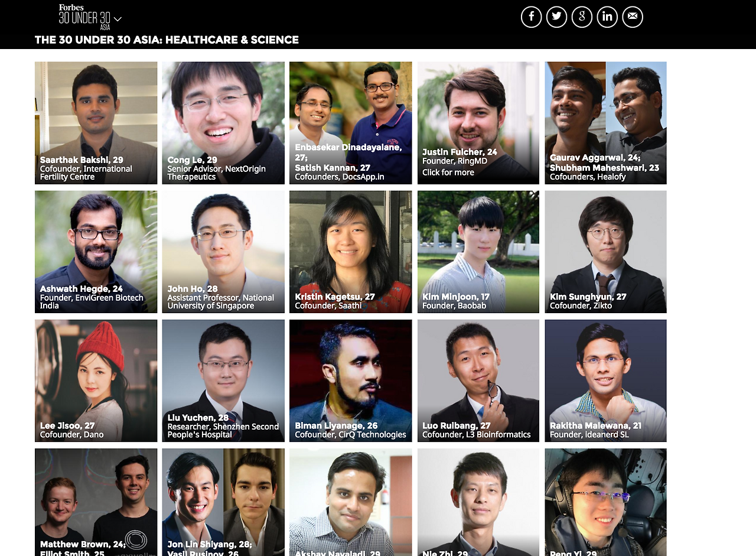Open Rakitha Malewana's Ideanerd SL card
756x556 pixels.
[605, 381]
